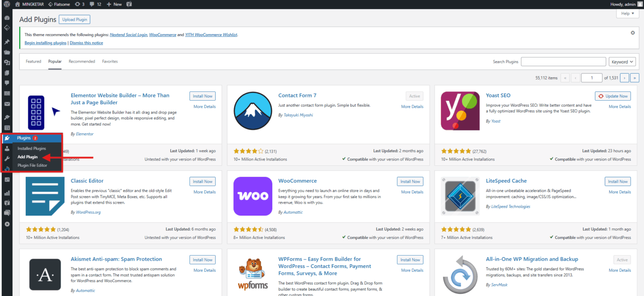The width and height of the screenshot is (644, 296).
Task: Dismiss the theme notice with X icon
Action: pyautogui.click(x=632, y=33)
